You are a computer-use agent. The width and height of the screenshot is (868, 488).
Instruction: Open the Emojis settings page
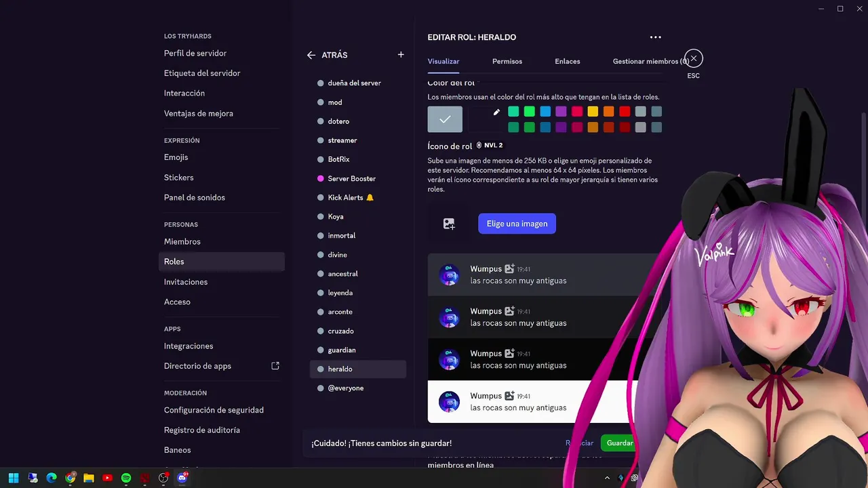coord(222,157)
